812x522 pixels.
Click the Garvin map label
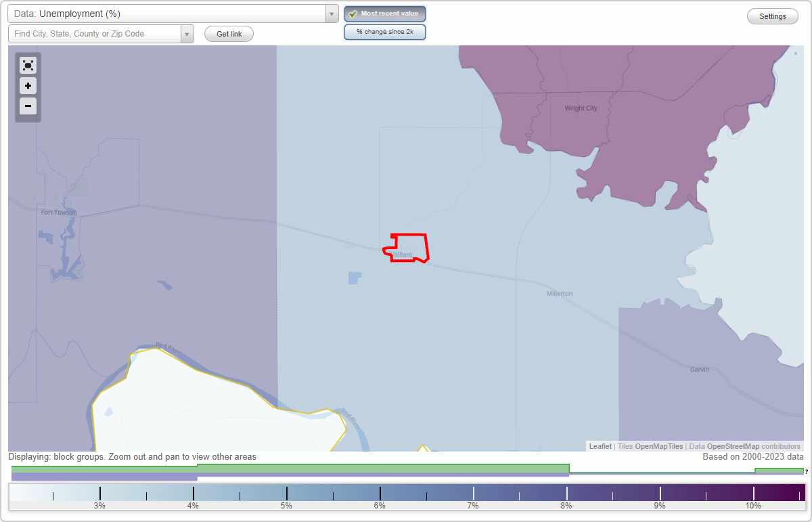tap(700, 370)
